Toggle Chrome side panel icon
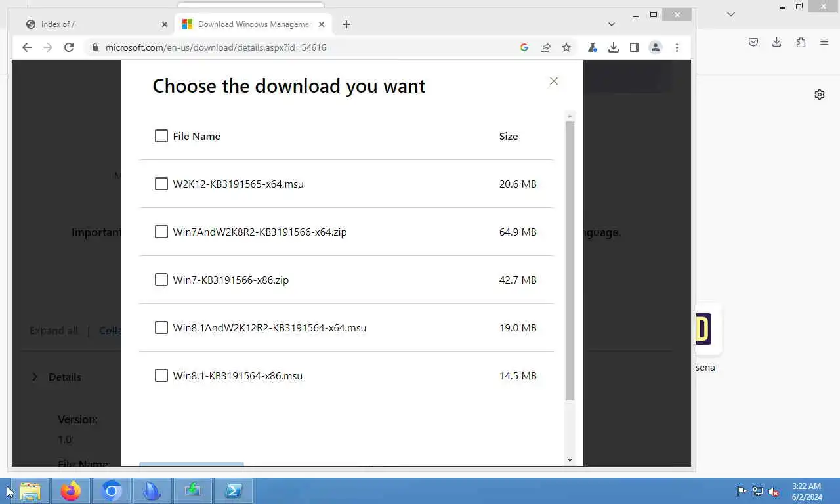The width and height of the screenshot is (840, 504). (634, 47)
